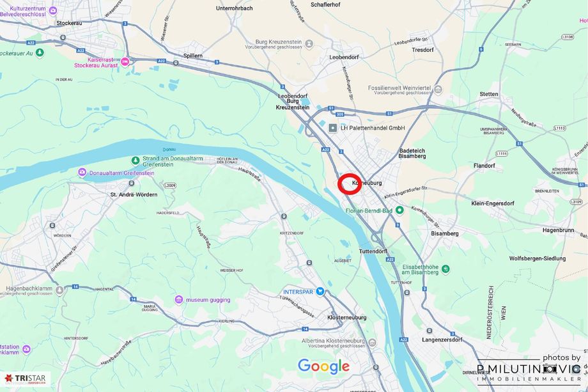Click the red circle at Korneuburg
Viewport: 588px width, 392px height.
pos(350,185)
